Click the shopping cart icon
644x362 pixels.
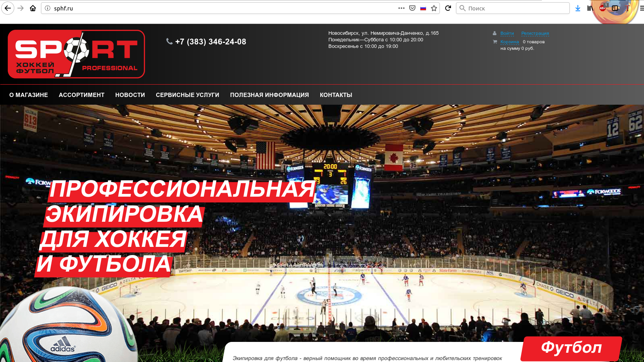[495, 42]
